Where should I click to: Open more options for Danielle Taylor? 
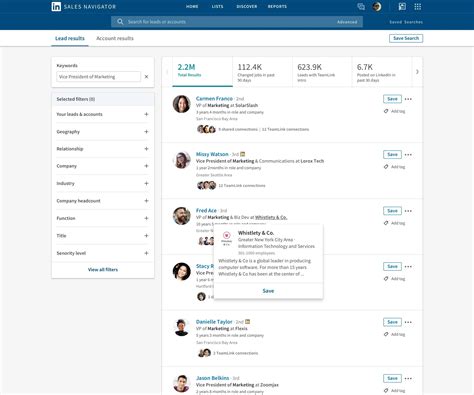tap(408, 322)
